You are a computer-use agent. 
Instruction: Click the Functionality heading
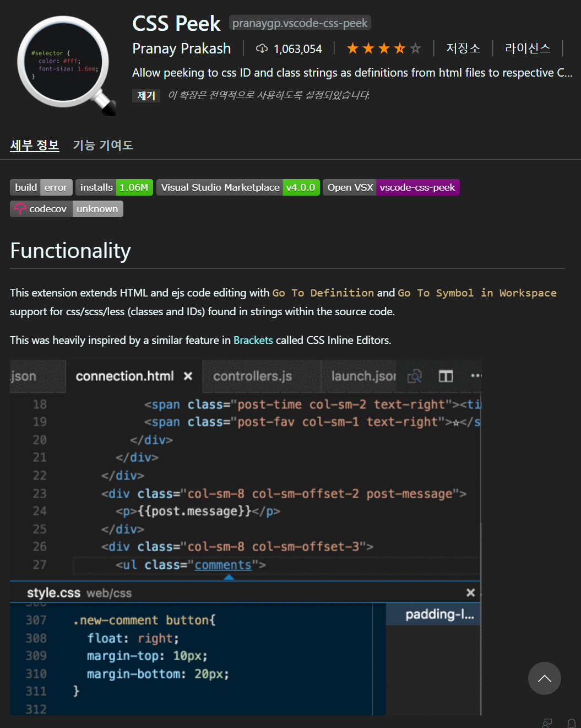[x=70, y=251]
